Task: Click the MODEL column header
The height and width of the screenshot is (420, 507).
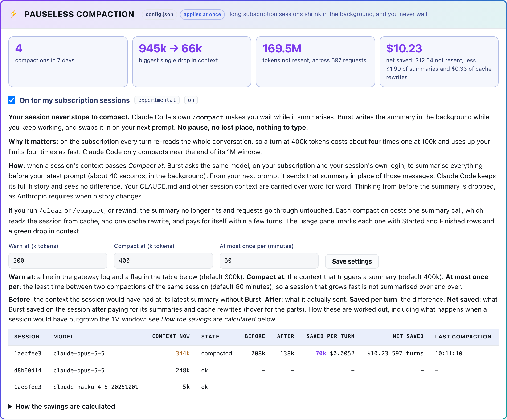Action: (x=64, y=337)
